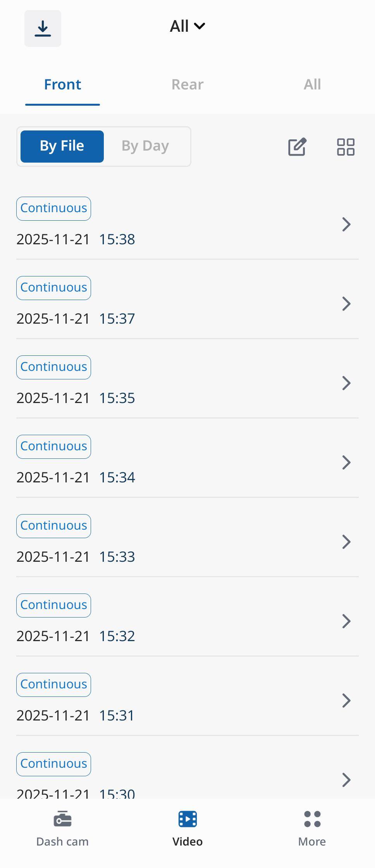Open the edit selection icon
375x868 pixels.
pyautogui.click(x=297, y=147)
